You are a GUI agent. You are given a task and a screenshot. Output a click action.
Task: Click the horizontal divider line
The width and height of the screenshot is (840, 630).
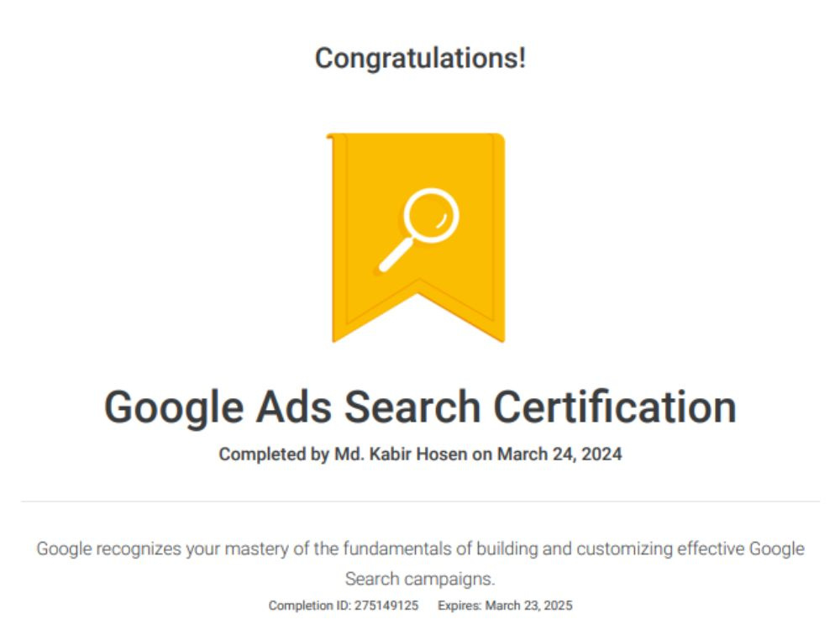coord(421,501)
